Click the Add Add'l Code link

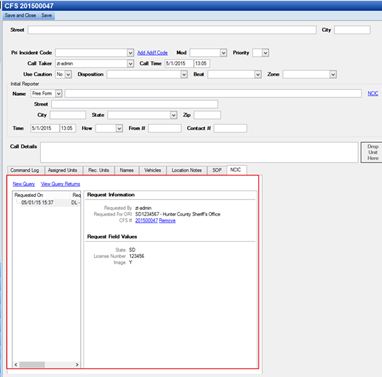[152, 53]
